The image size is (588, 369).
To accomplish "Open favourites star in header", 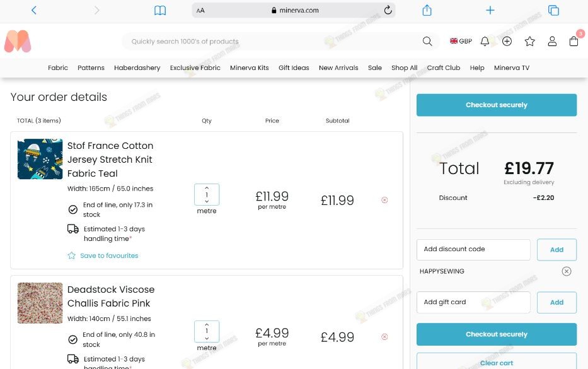I will [529, 41].
